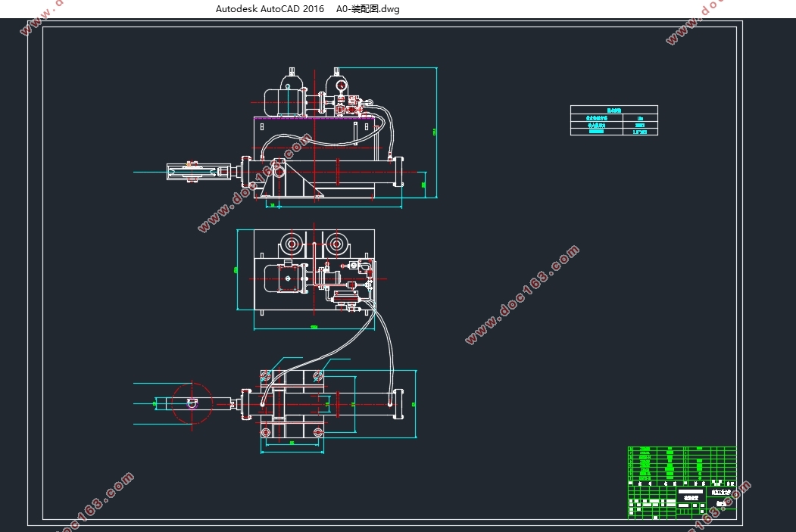
Task: Click the Autodesk AutoCAD 2016 title text
Action: (270, 9)
